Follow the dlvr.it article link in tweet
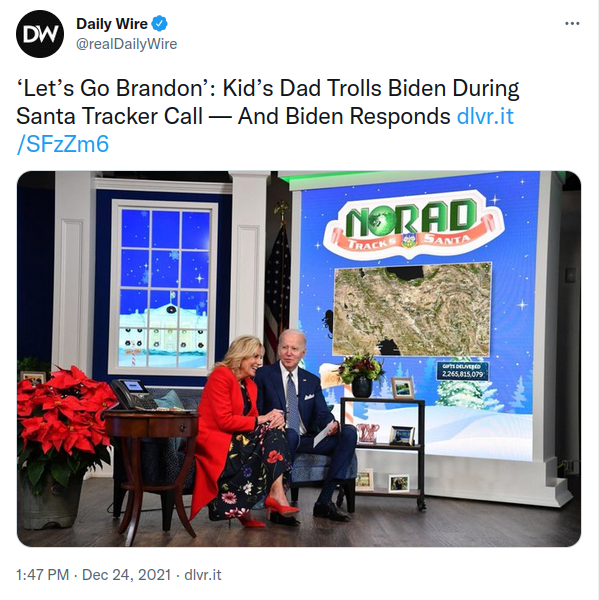This screenshot has height=600, width=599. (x=485, y=116)
